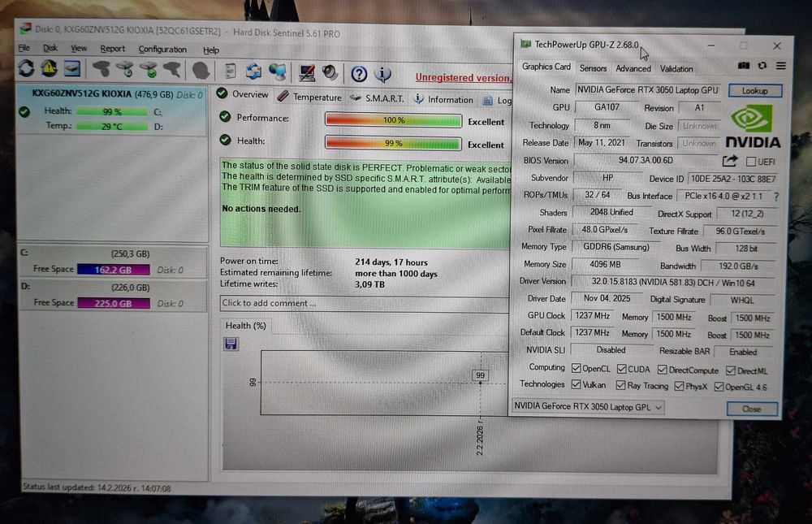Click the info speech-bubble toolbar icon
Screen dimensions: 812x524
[x=382, y=74]
